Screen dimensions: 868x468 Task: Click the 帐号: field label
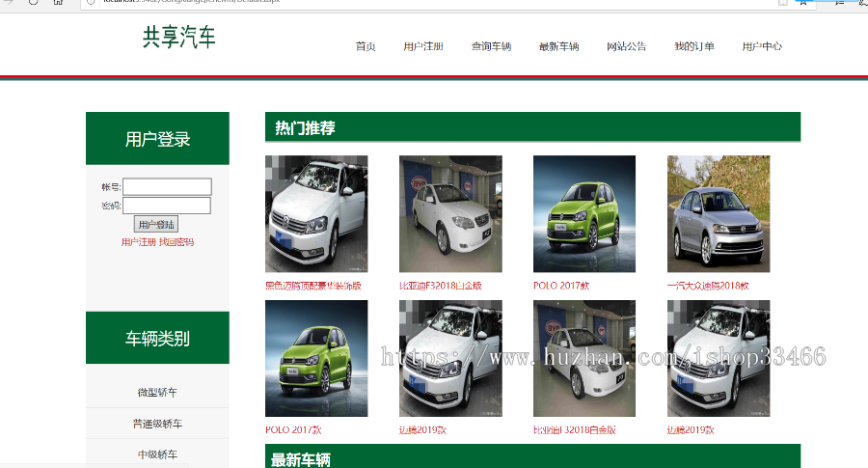pos(111,187)
